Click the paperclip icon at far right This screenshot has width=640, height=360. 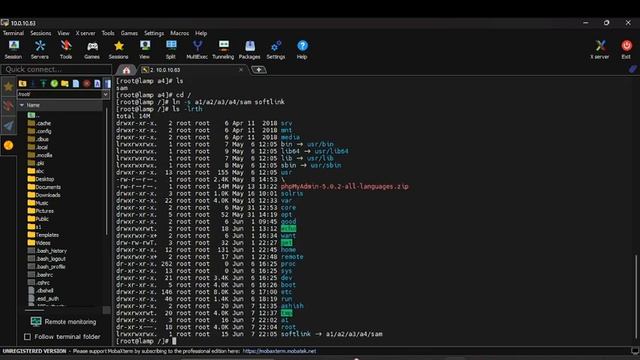point(633,69)
